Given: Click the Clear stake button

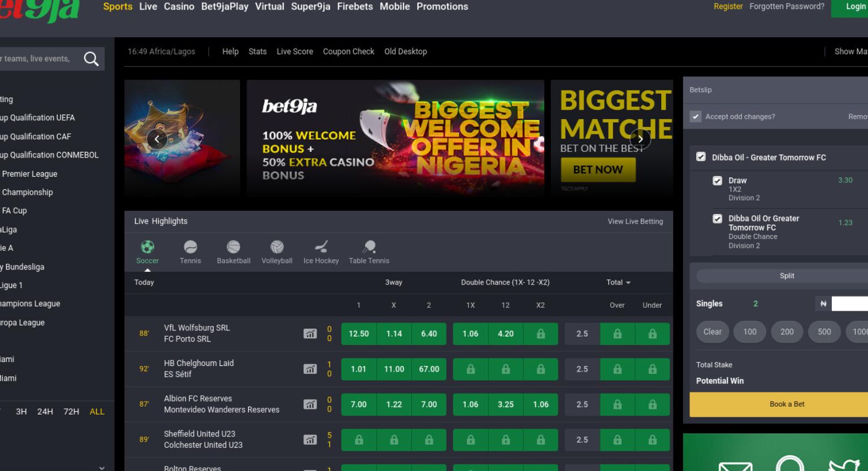Looking at the screenshot, I should pos(712,332).
